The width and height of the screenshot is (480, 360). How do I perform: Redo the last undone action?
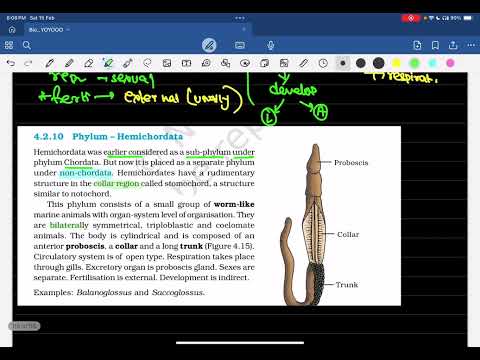point(28,63)
